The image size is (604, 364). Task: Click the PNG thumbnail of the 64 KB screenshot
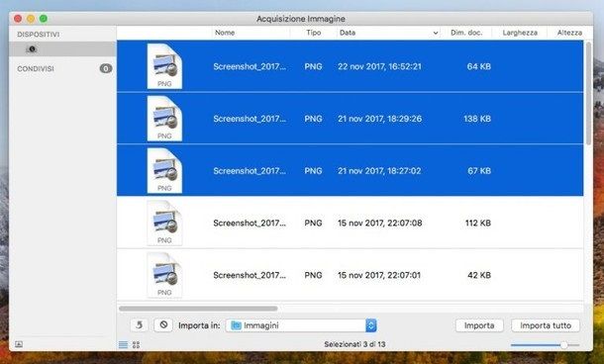point(164,66)
